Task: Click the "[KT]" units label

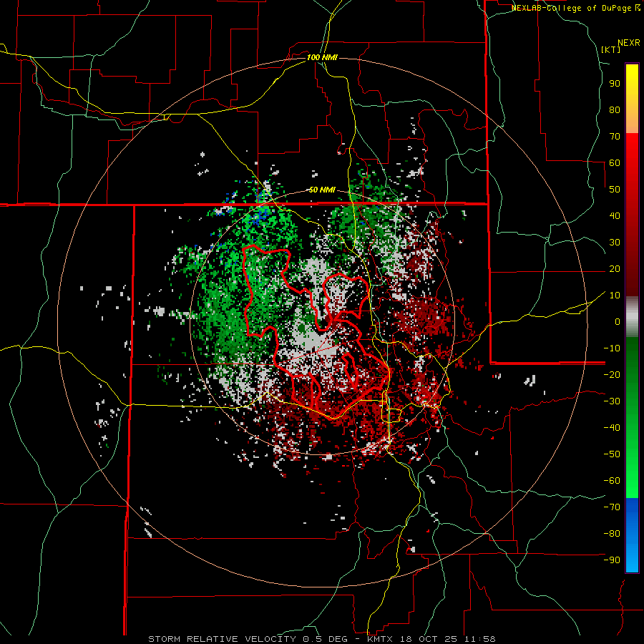Action: pyautogui.click(x=610, y=49)
